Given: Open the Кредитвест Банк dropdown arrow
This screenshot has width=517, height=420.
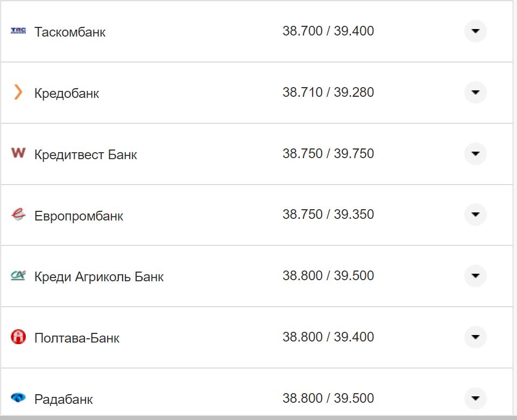Looking at the screenshot, I should [475, 154].
